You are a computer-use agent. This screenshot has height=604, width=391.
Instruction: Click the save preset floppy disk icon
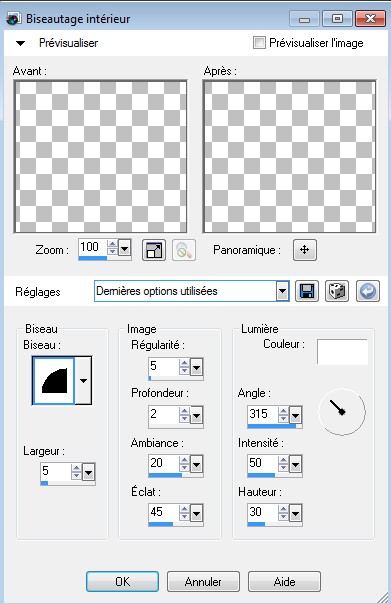point(307,291)
